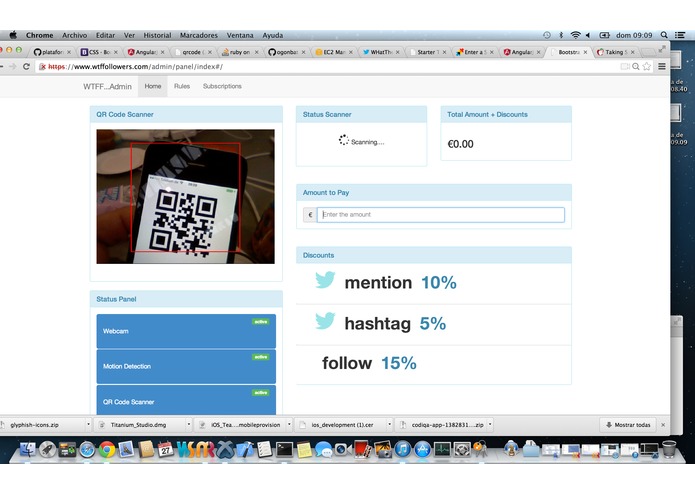Select the mention 10% discount
The height and width of the screenshot is (494, 695).
pos(433,283)
